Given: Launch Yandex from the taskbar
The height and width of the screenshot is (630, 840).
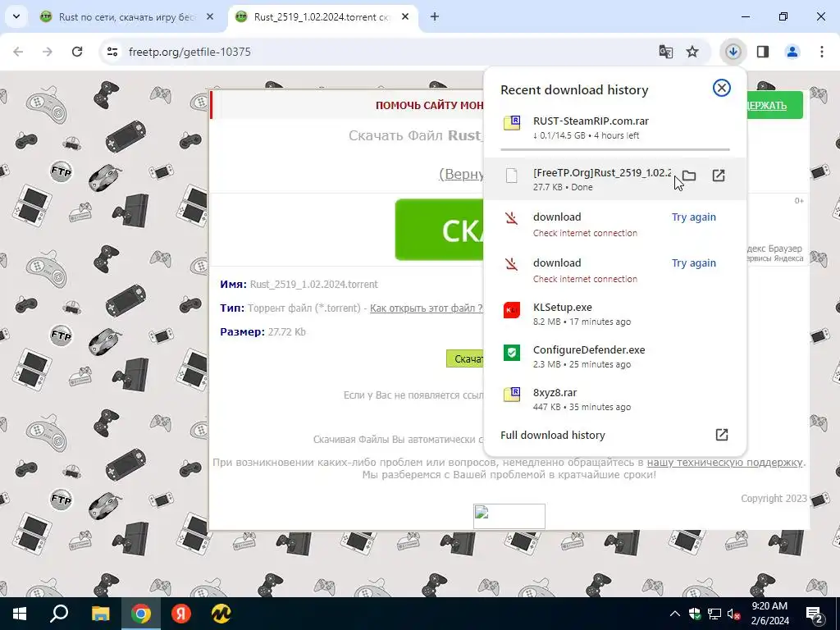Looking at the screenshot, I should coord(181,614).
